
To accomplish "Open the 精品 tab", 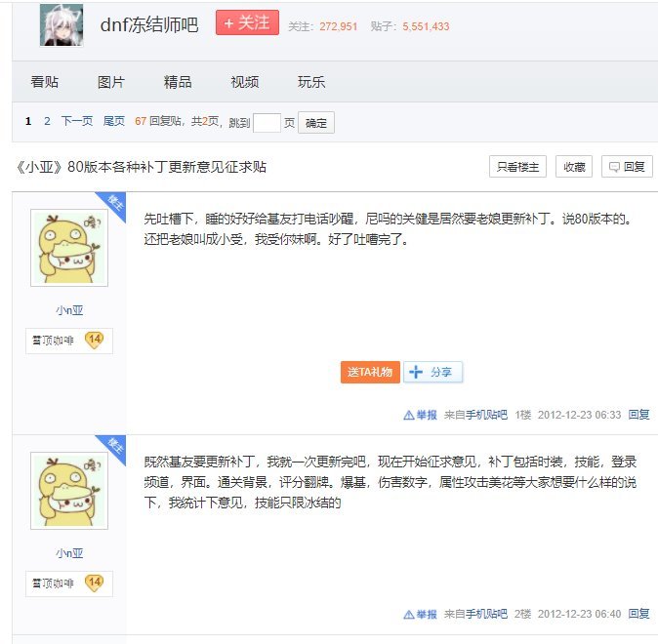I will click(178, 82).
